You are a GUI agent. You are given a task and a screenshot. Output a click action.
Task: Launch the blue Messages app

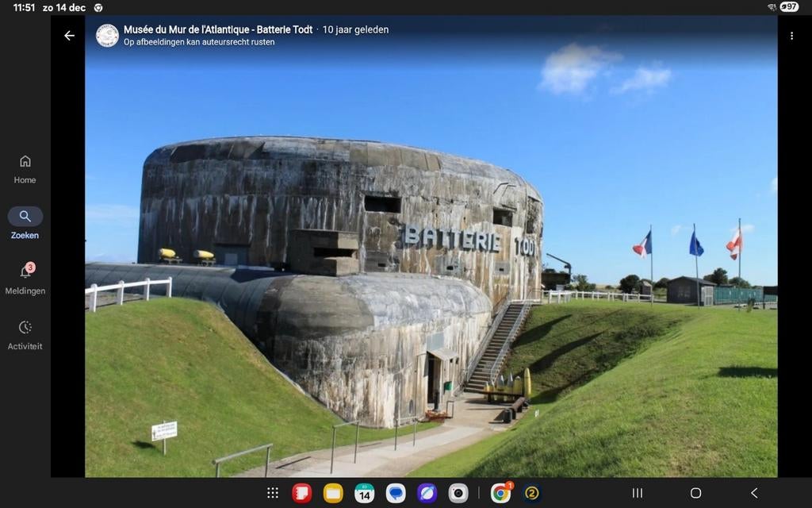396,493
